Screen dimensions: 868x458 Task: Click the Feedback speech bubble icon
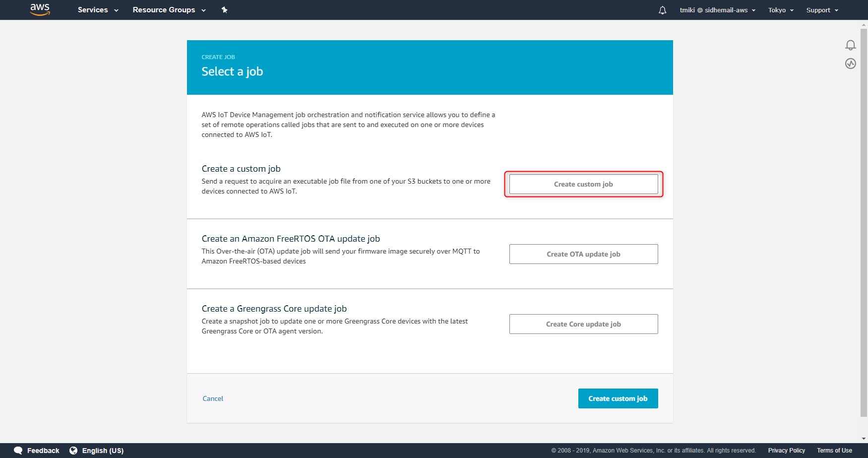point(18,451)
